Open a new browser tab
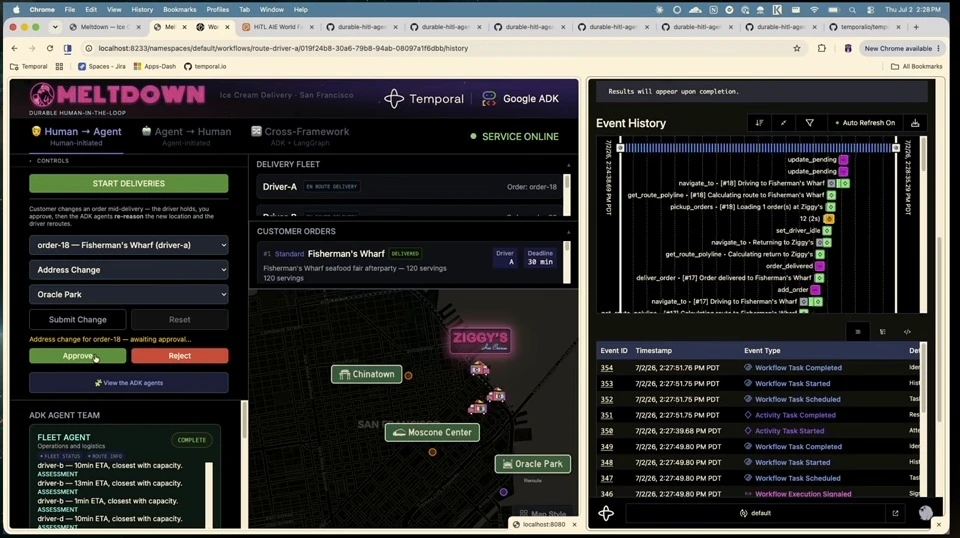Screen dimensions: 960x538 tap(916, 27)
